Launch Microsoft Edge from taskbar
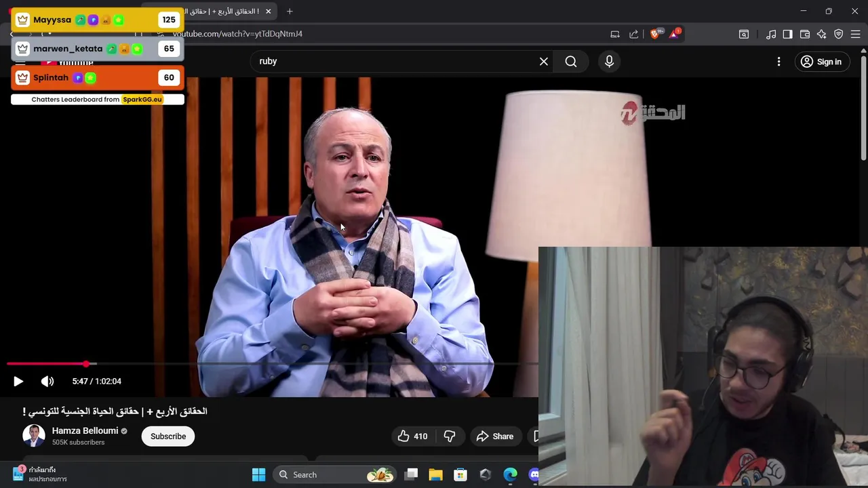 pyautogui.click(x=510, y=475)
